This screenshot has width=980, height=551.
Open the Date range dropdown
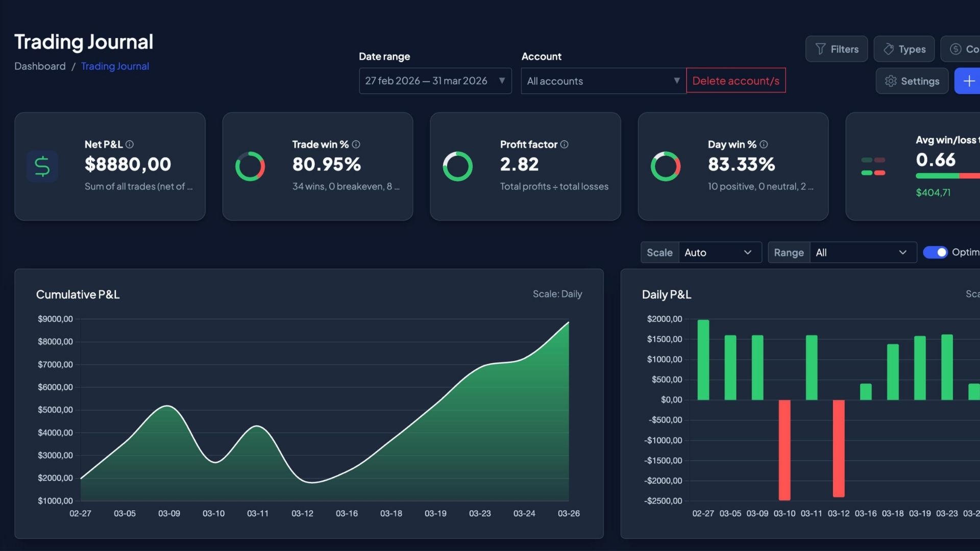[435, 81]
